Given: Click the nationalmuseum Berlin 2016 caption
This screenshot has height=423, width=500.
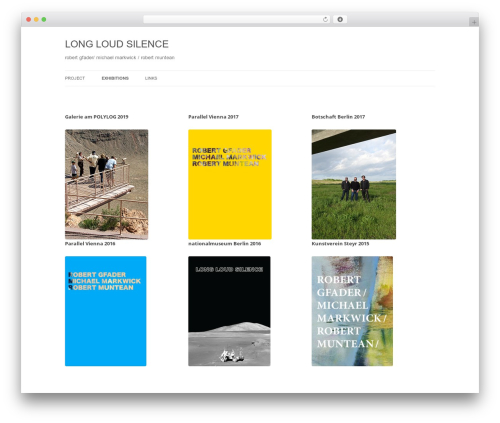Looking at the screenshot, I should (x=225, y=244).
